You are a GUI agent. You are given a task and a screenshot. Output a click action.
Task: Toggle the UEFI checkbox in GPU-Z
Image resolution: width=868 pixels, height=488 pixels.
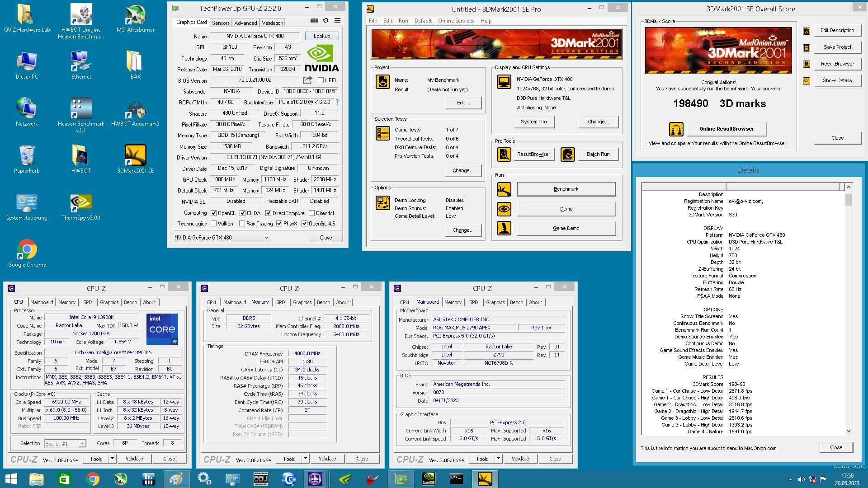coord(321,80)
